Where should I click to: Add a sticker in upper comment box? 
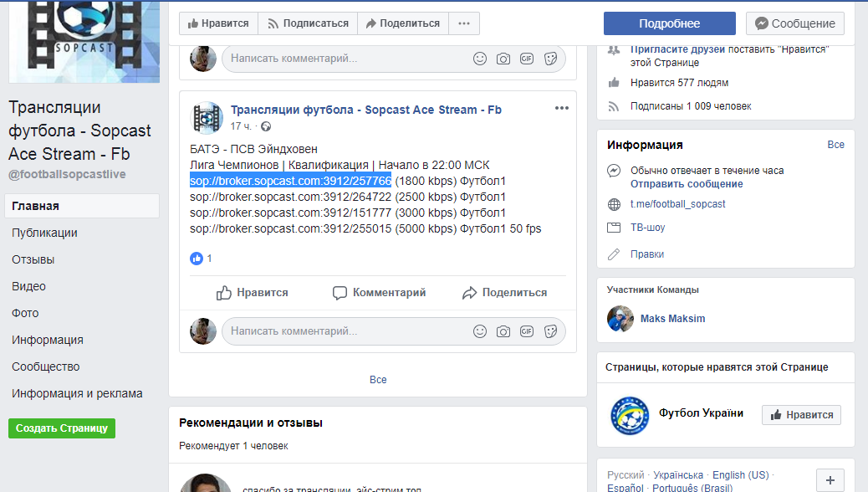pos(550,59)
